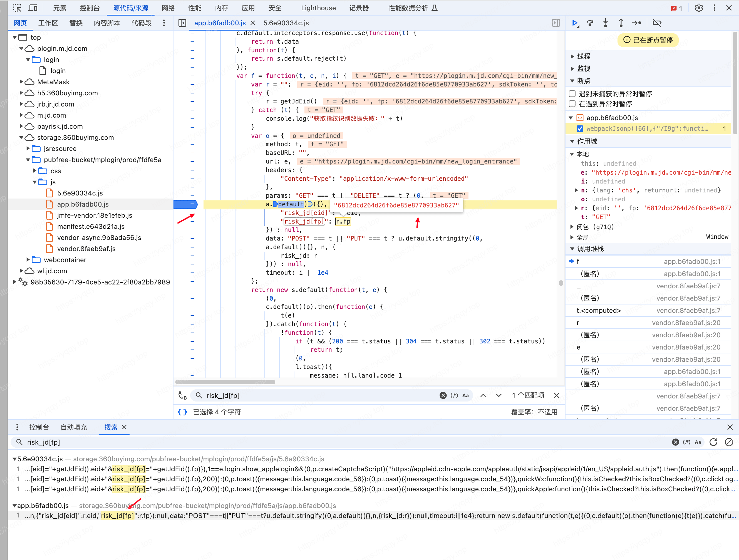The width and height of the screenshot is (739, 560).
Task: Deactivate all breakpoints
Action: (657, 23)
